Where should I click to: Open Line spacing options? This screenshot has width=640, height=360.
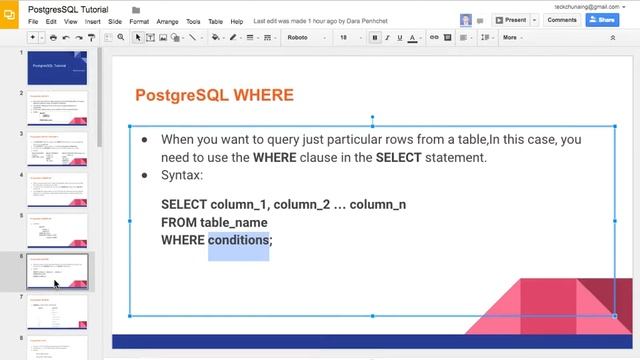(x=485, y=38)
